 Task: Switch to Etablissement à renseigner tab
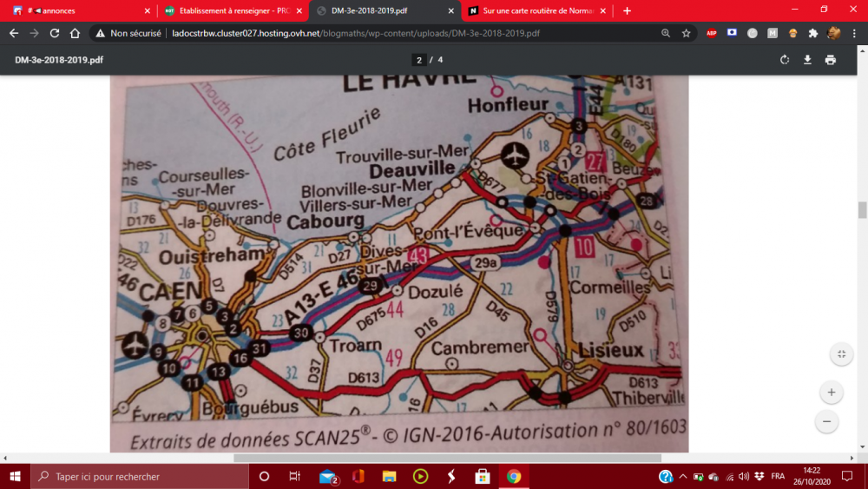pyautogui.click(x=234, y=10)
